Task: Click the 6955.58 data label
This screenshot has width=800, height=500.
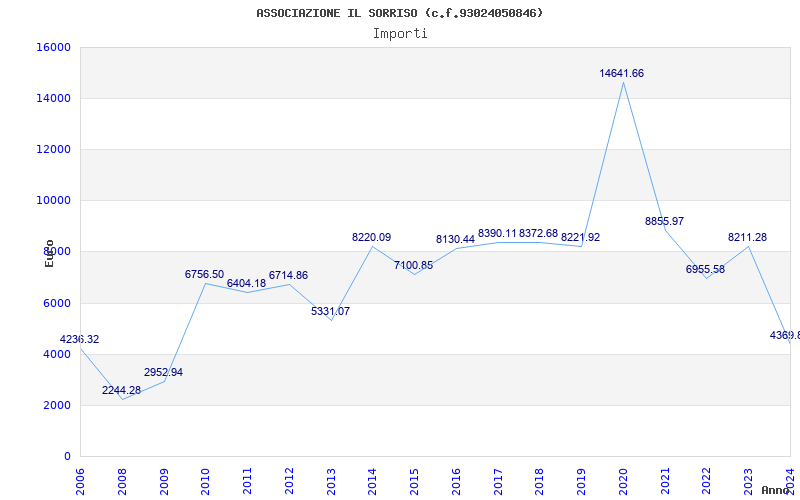Action: [x=705, y=269]
